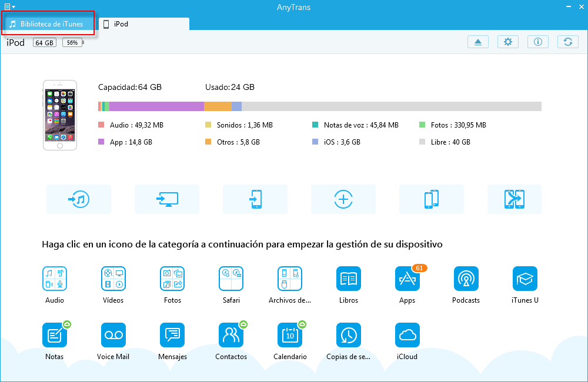Viewport: 588px width, 382px height.
Task: Open the iTunes U category
Action: (x=525, y=279)
